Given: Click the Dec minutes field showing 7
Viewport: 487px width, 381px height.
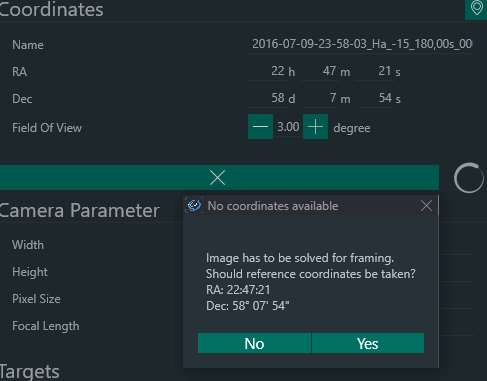Looking at the screenshot, I should tap(320, 98).
